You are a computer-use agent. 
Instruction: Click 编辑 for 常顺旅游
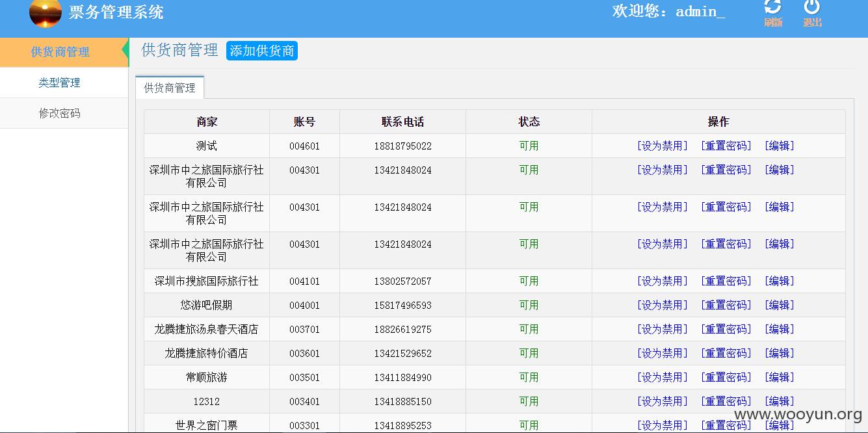[780, 377]
